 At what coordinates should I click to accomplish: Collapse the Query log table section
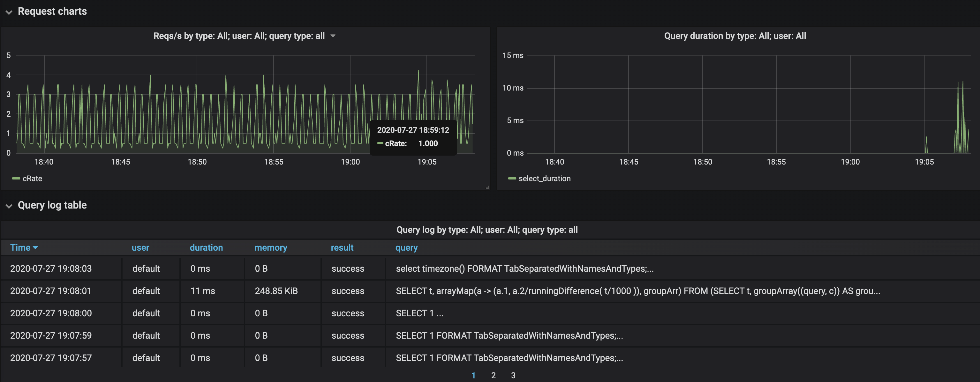pyautogui.click(x=9, y=206)
